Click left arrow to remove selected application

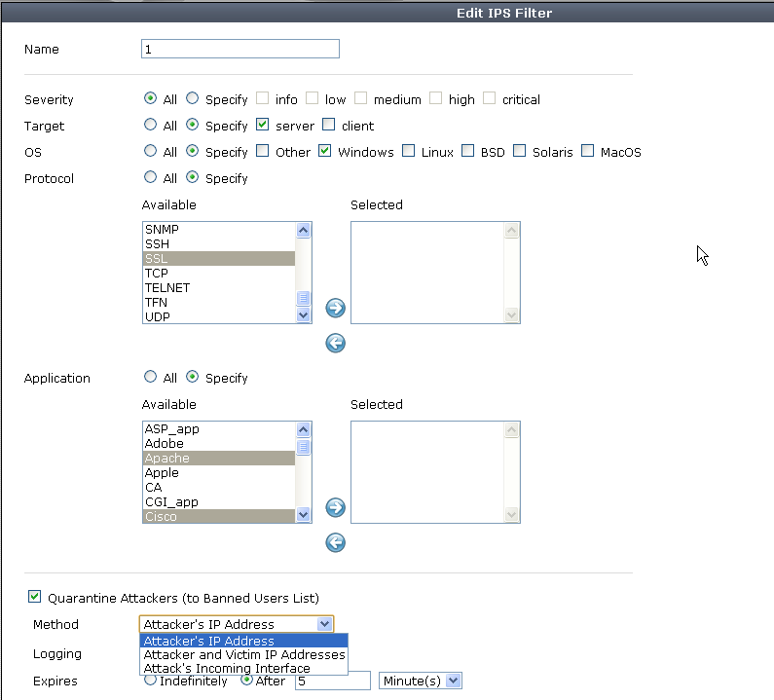coord(336,542)
